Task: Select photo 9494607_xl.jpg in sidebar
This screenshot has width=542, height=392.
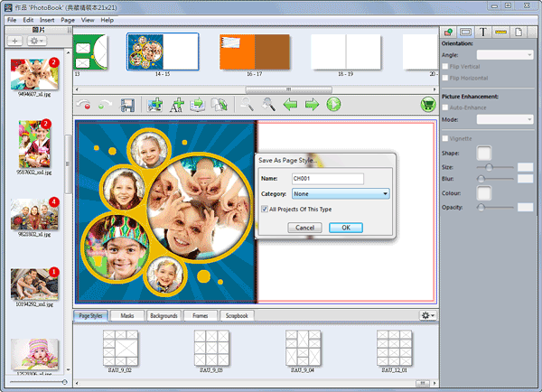Action: click(x=34, y=74)
